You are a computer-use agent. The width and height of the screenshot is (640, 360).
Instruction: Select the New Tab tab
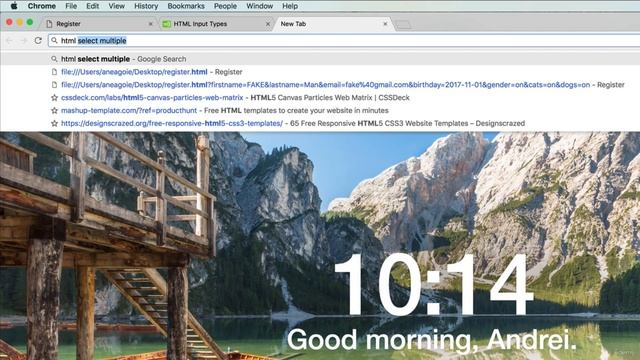[333, 24]
